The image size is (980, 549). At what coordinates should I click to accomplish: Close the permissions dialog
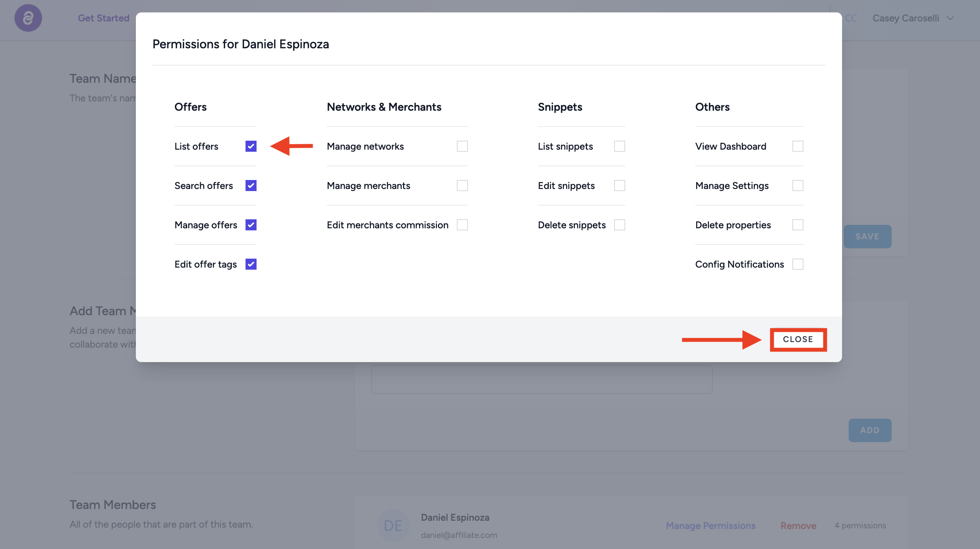798,339
